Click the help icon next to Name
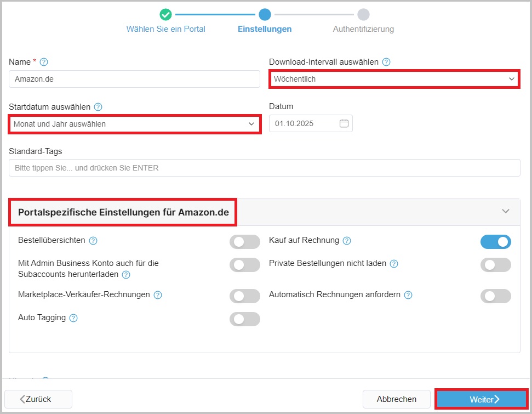This screenshot has height=414, width=532. pyautogui.click(x=44, y=62)
